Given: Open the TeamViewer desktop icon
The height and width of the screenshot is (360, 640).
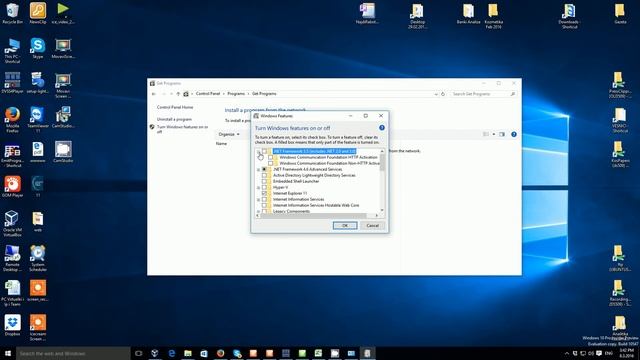Looking at the screenshot, I should click(38, 119).
